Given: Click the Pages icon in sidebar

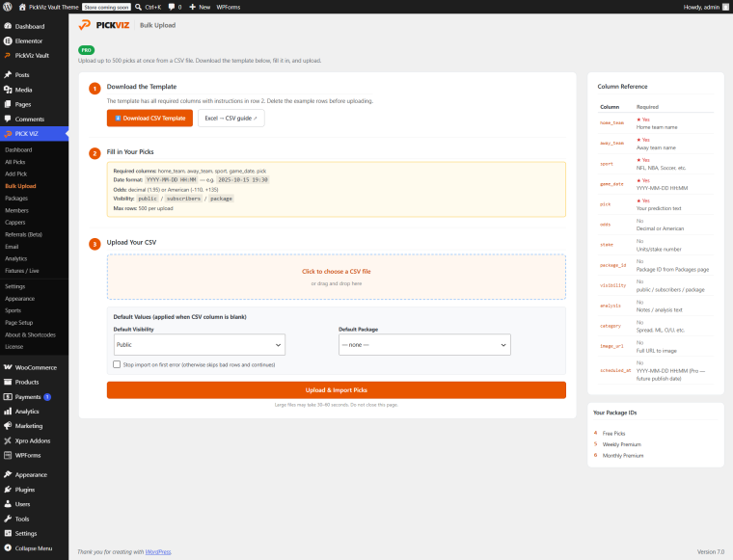Looking at the screenshot, I should coord(8,104).
